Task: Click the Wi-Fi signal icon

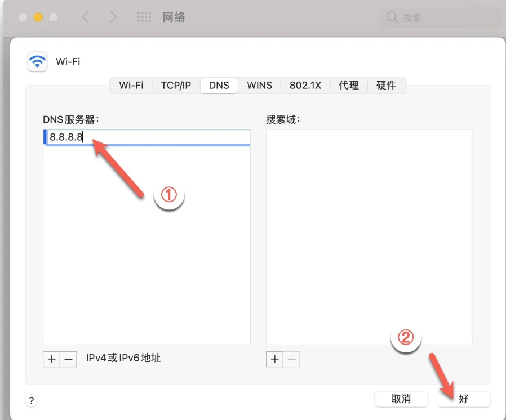Action: click(x=38, y=61)
